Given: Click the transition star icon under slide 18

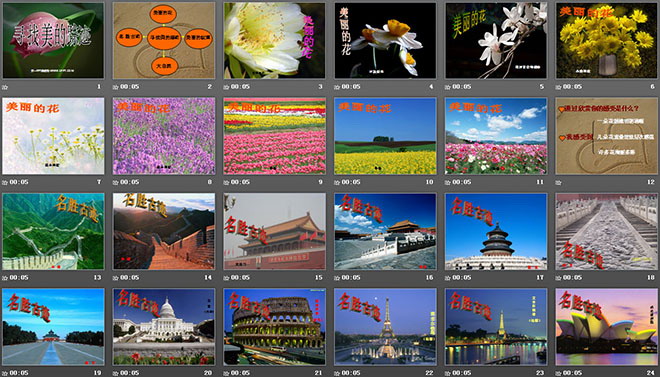Looking at the screenshot, I should [558, 278].
